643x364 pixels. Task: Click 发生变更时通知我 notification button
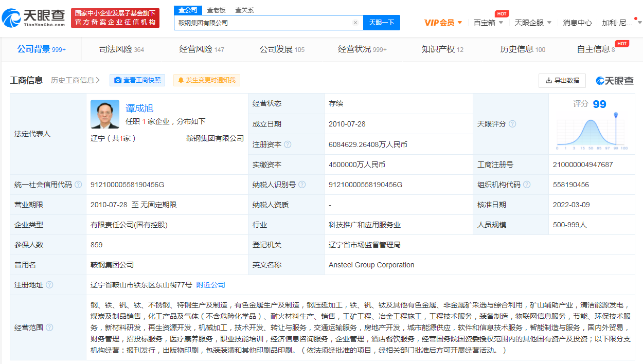click(x=206, y=80)
